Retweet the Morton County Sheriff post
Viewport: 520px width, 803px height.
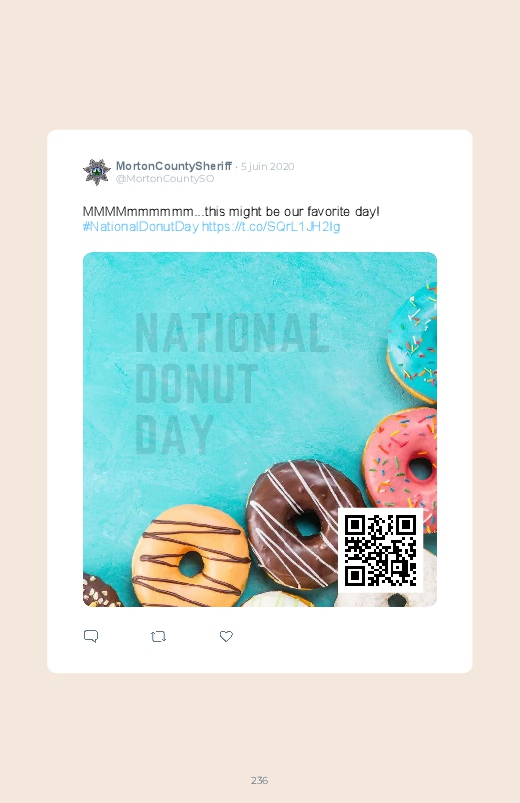click(x=158, y=637)
